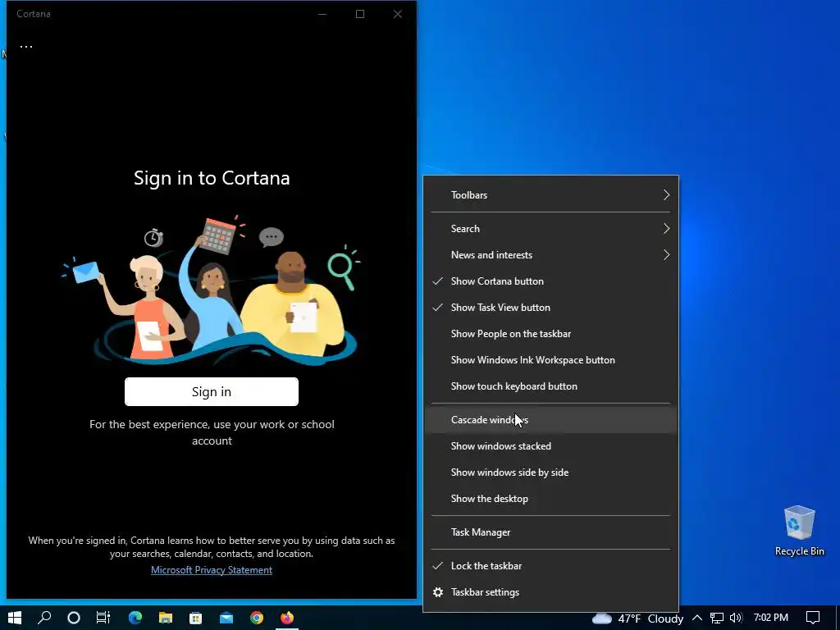Open Microsoft Store from taskbar

(x=196, y=618)
